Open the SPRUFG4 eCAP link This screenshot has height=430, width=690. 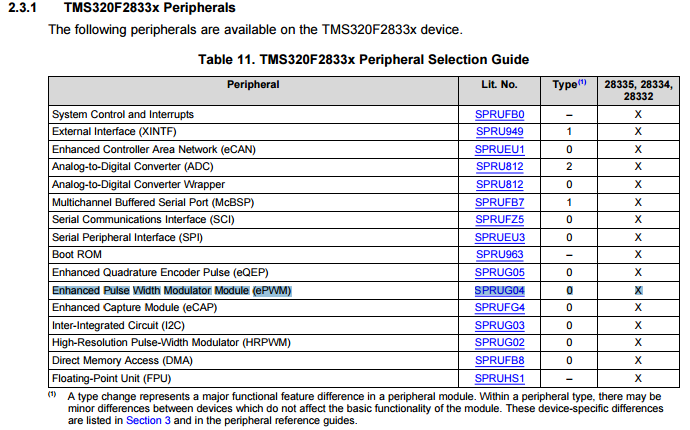499,308
